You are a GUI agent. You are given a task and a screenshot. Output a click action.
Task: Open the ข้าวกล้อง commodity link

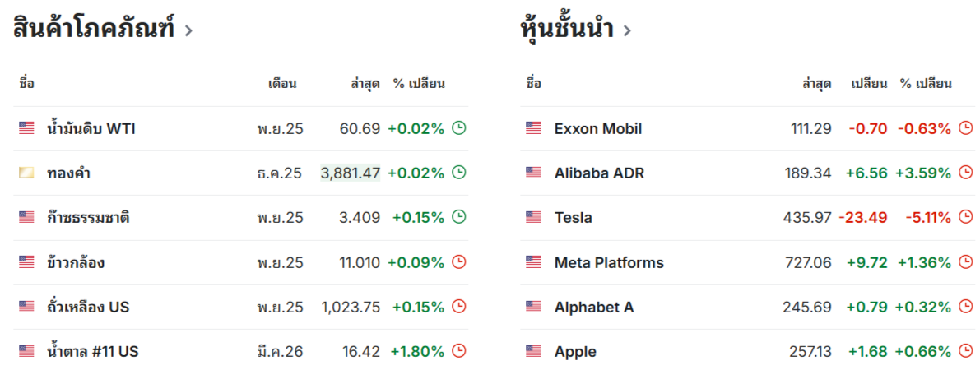pos(76,262)
